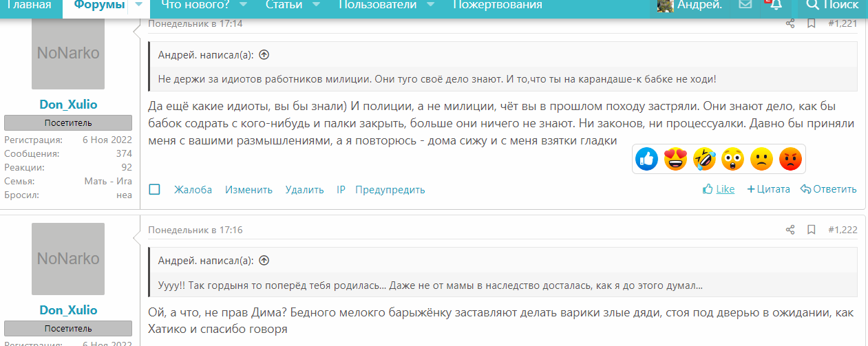868x346 pixels.
Task: Expand the Форумы dropdown arrow
Action: [x=138, y=6]
